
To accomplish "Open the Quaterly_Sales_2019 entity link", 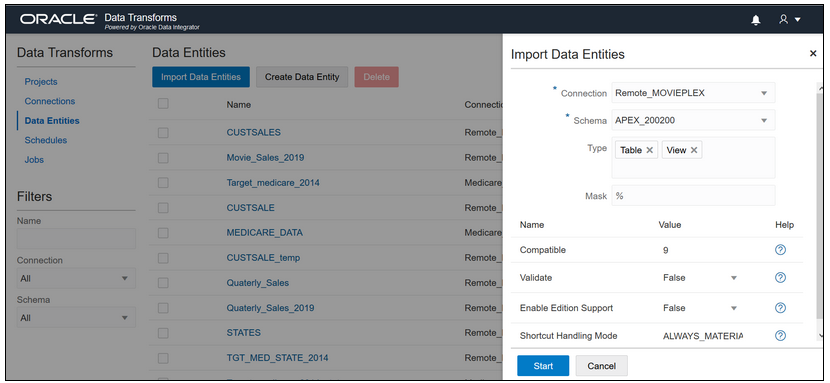I will tap(270, 308).
